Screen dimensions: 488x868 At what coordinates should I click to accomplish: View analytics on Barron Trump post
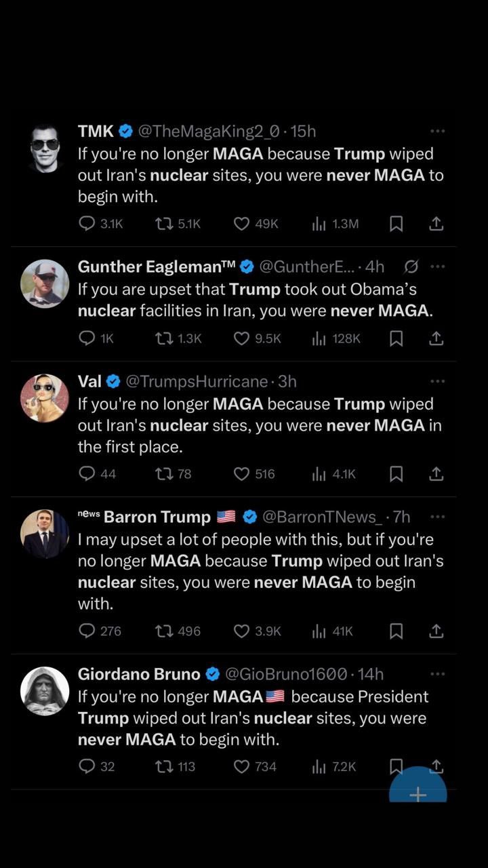[319, 631]
